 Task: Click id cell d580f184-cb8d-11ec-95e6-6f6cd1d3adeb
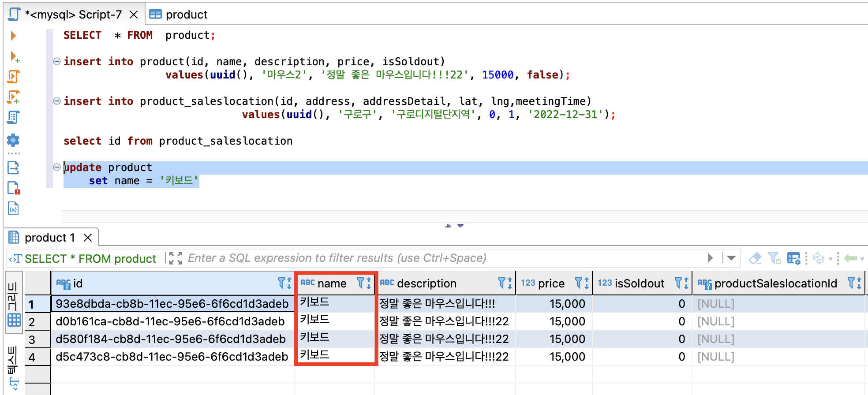tap(173, 339)
